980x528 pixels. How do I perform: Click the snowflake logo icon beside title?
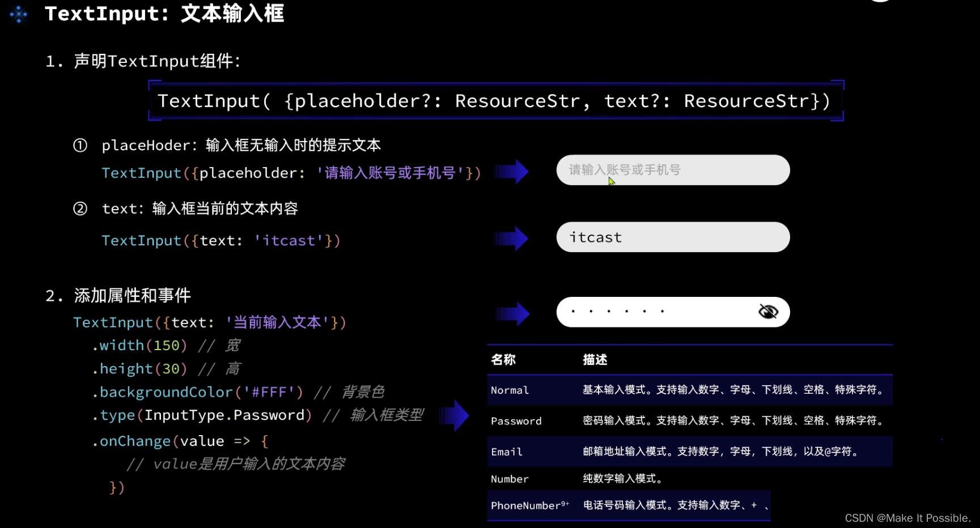click(x=19, y=14)
